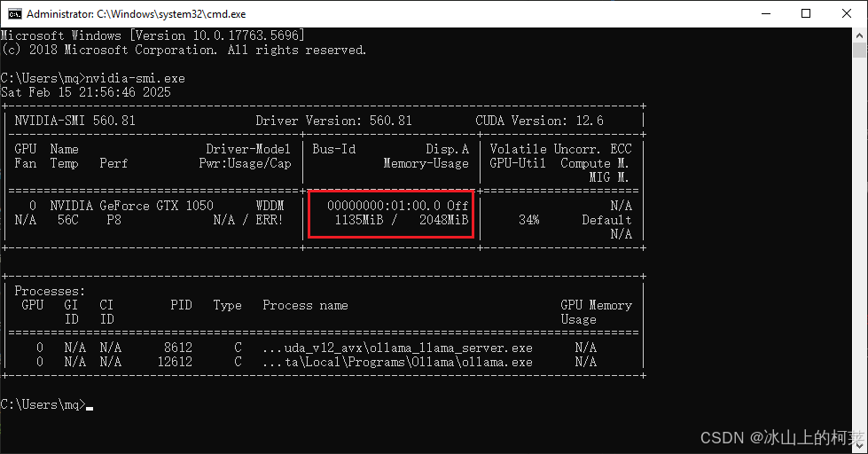Click PID value '12612'
Viewport: 868px width, 454px height.
[x=175, y=362]
